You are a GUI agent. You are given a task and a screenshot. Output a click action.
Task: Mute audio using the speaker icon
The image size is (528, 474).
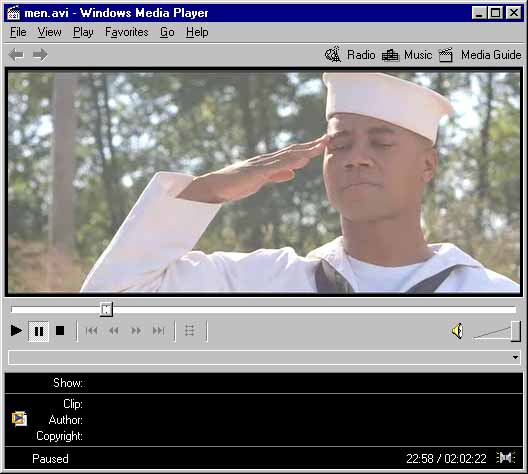click(x=458, y=331)
